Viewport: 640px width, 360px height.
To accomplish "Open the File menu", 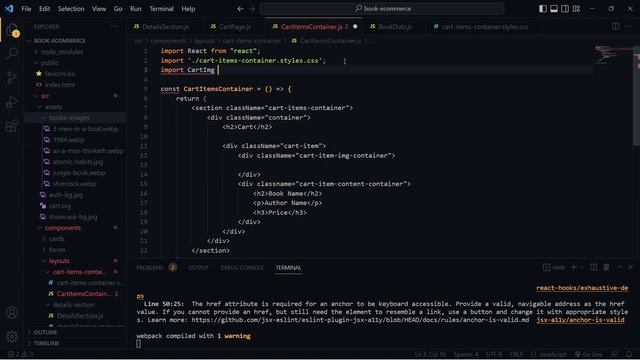I will pos(26,9).
